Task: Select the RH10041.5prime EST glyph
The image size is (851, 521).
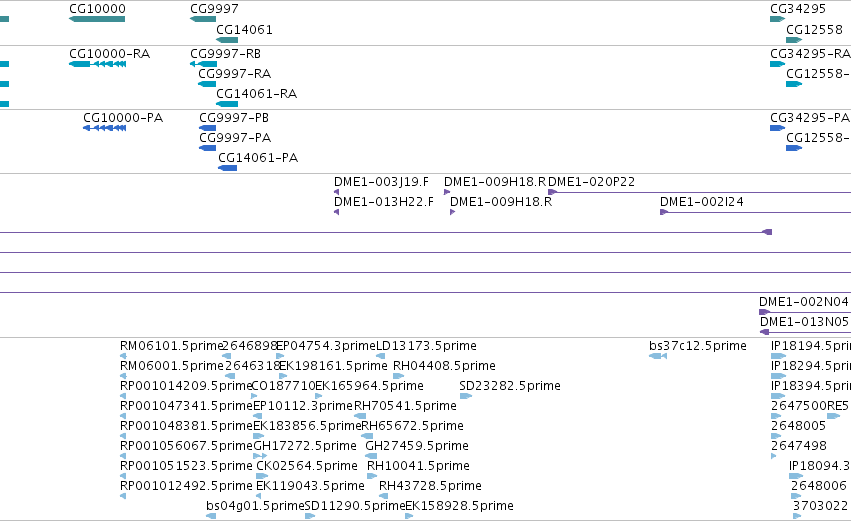Action: [x=372, y=476]
